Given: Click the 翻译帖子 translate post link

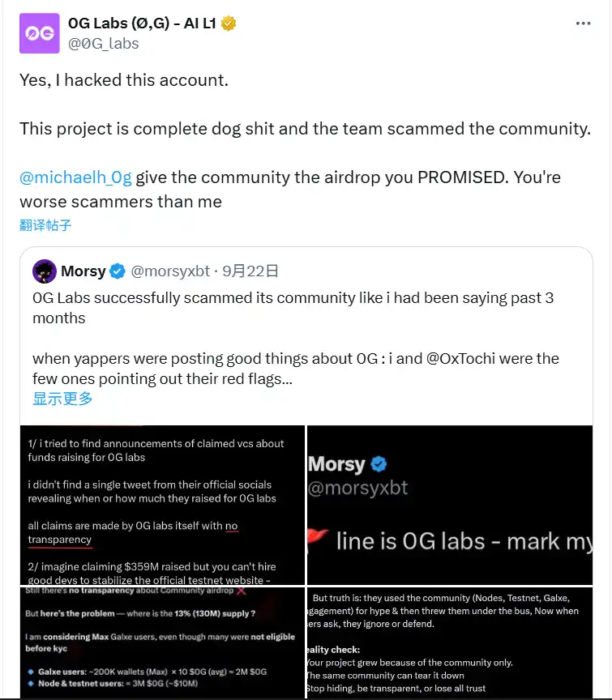Looking at the screenshot, I should pyautogui.click(x=45, y=224).
